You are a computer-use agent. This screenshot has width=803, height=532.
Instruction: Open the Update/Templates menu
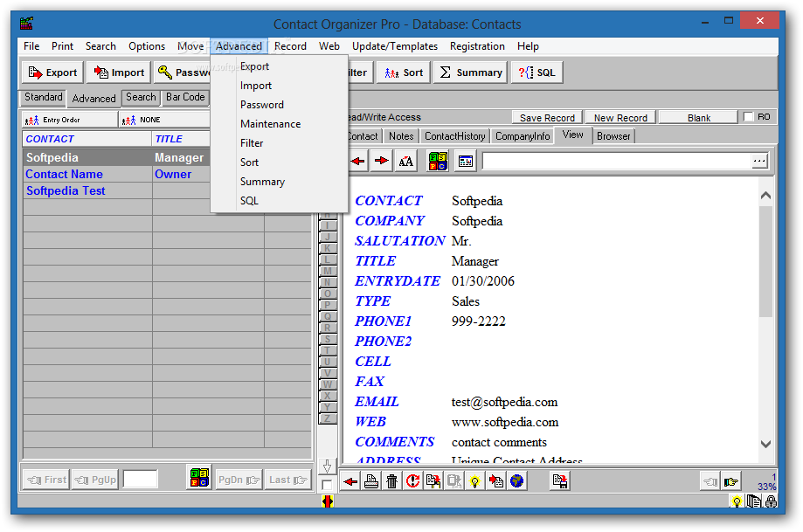click(x=395, y=46)
